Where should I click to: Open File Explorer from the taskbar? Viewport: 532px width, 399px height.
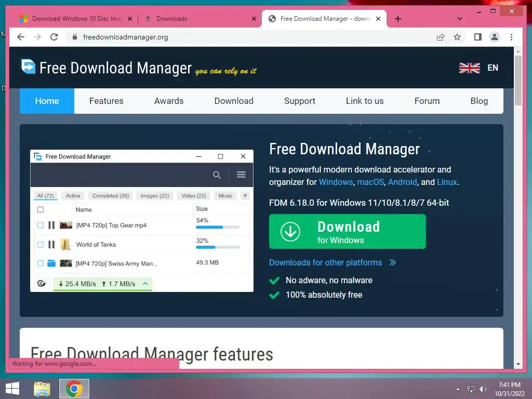click(42, 389)
